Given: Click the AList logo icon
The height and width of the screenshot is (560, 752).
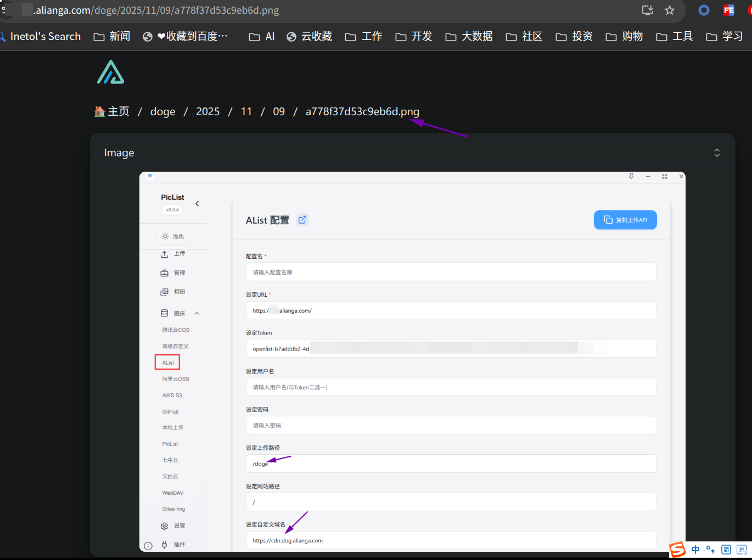Looking at the screenshot, I should click(110, 72).
